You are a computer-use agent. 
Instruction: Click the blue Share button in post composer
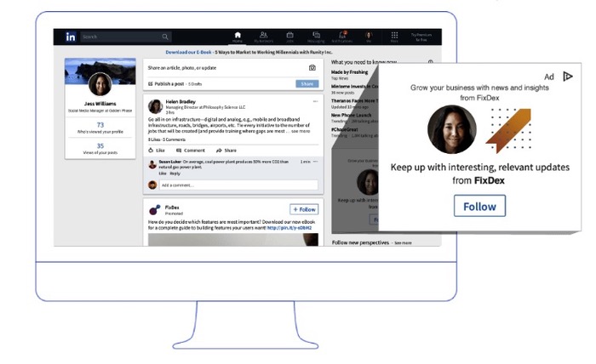click(307, 84)
